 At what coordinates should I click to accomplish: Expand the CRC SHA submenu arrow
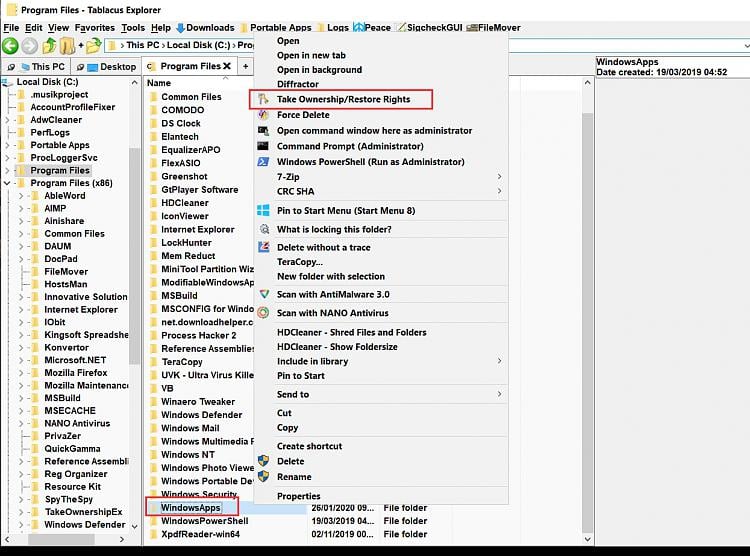pos(499,191)
